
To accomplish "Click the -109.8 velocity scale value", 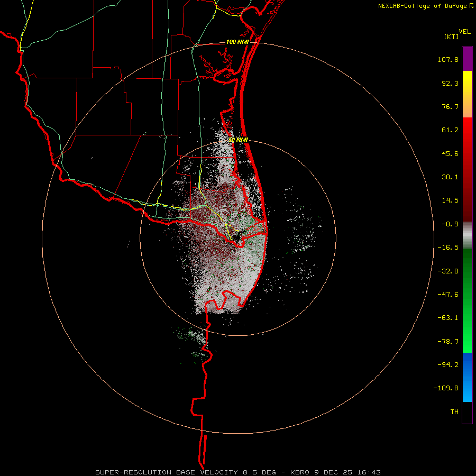I will pos(446,388).
